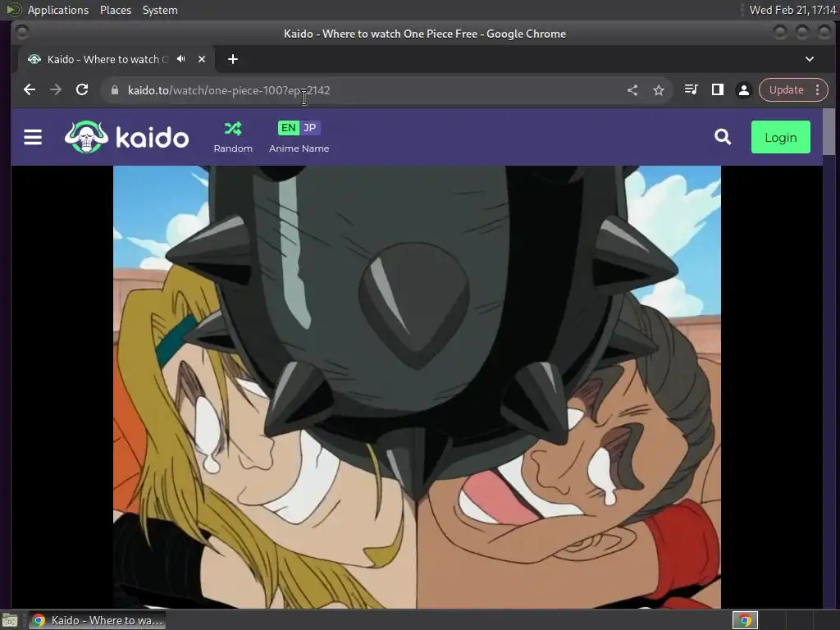Screen dimensions: 840x630
Task: Click the Kaido taskbar window button
Action: coord(97,620)
